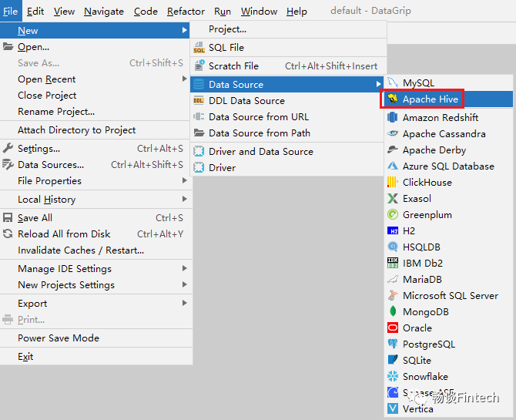Image resolution: width=516 pixels, height=420 pixels.
Task: Click the MongoDB leaf icon
Action: pyautogui.click(x=392, y=311)
